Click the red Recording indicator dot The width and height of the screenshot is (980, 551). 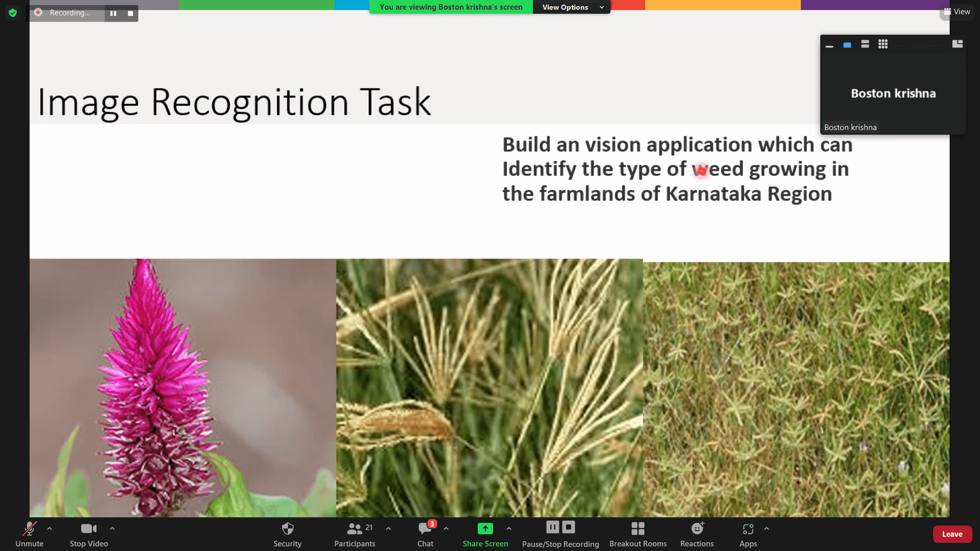(38, 12)
